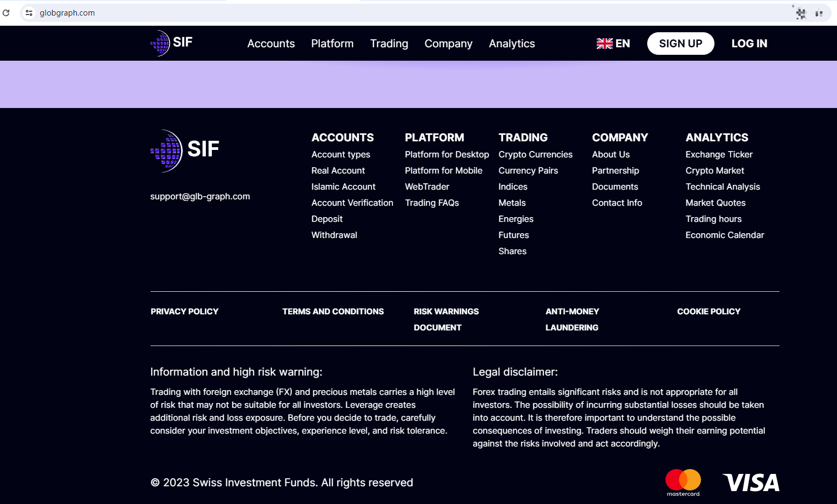Click the browser address bar URL
This screenshot has height=504, width=837.
point(67,13)
